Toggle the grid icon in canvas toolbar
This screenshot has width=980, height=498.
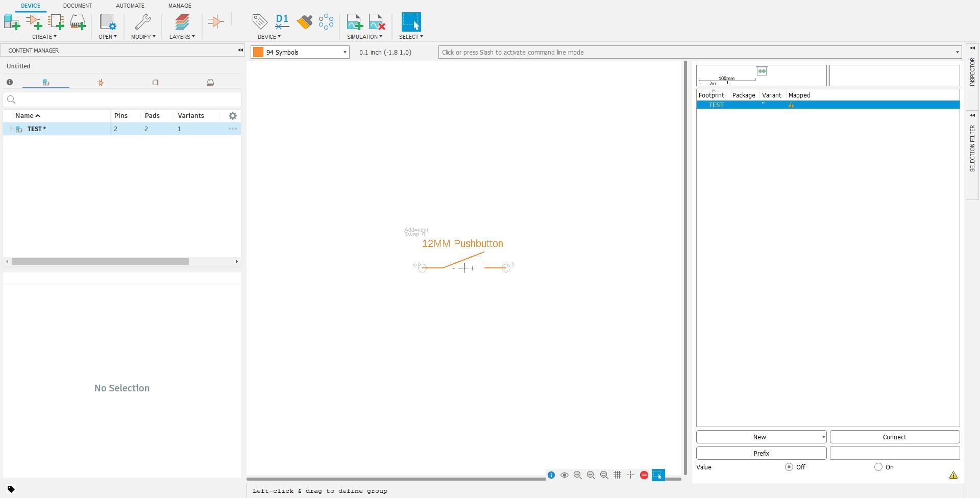pyautogui.click(x=617, y=475)
